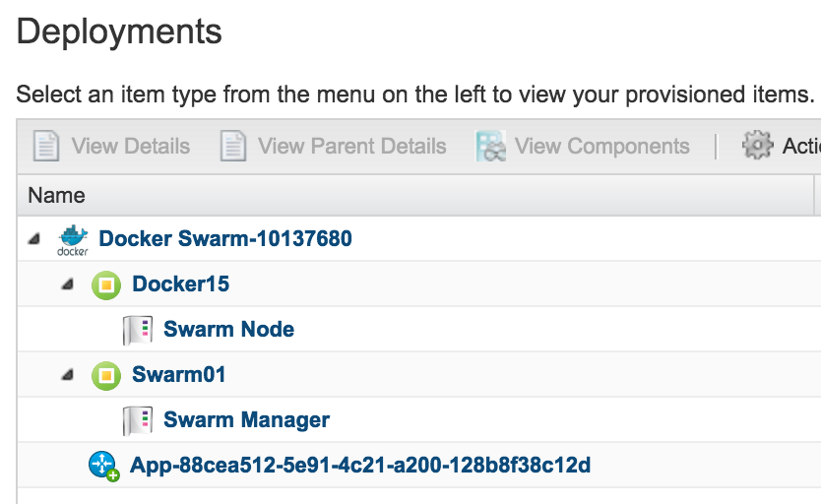The width and height of the screenshot is (821, 504).
Task: Click the Docker whale icon
Action: tap(73, 239)
